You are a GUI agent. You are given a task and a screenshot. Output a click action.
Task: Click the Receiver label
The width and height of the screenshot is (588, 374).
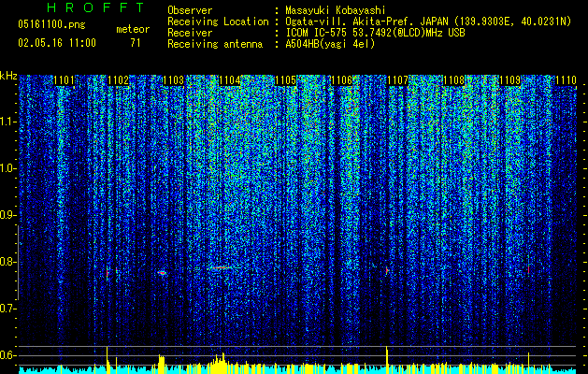coord(190,33)
